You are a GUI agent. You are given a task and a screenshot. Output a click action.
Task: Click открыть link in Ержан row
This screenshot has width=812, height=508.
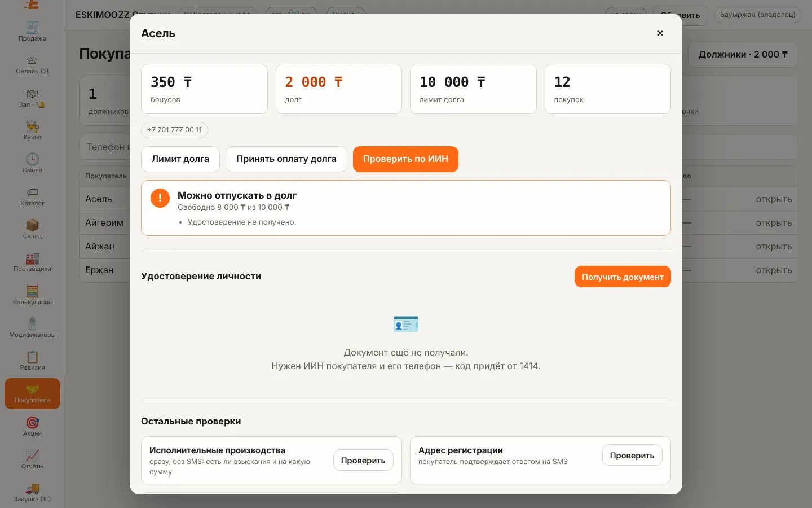click(774, 270)
